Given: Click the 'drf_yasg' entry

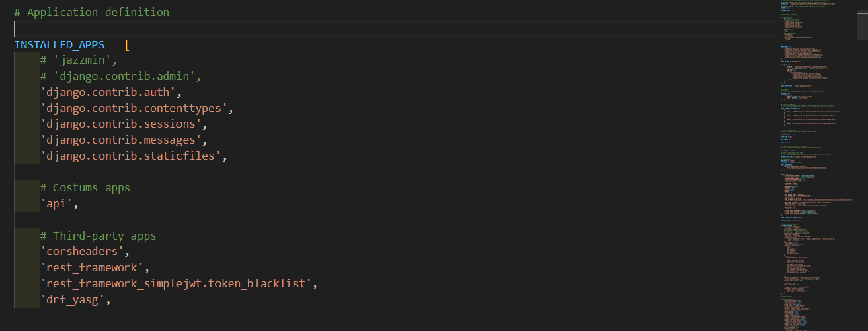Looking at the screenshot, I should click(72, 300).
